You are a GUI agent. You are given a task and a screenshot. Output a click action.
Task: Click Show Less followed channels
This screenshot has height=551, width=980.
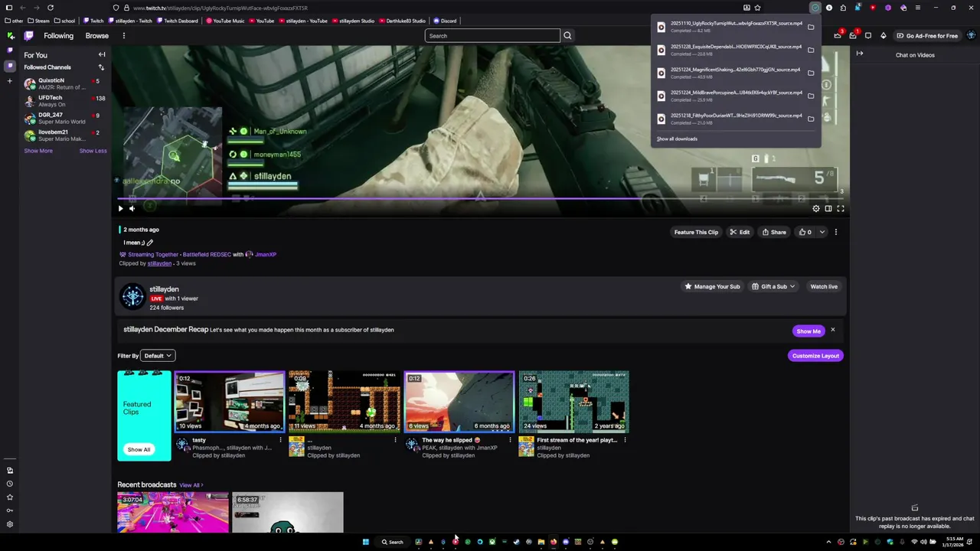coord(93,151)
